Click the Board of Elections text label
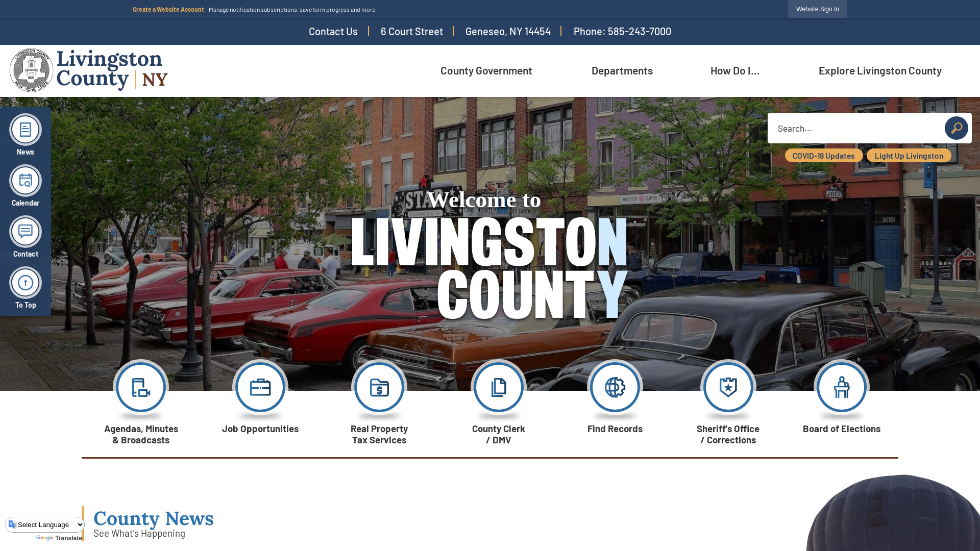 (x=842, y=429)
